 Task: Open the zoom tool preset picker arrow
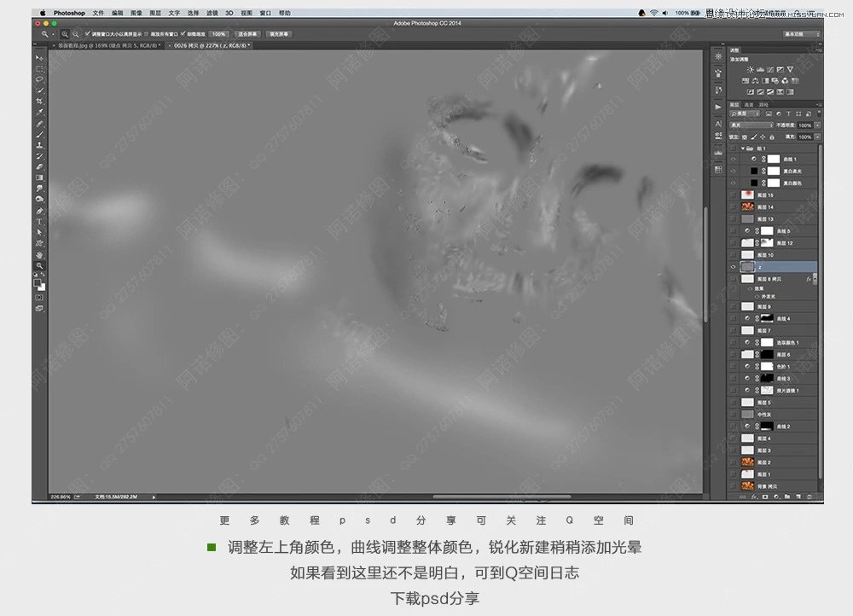(x=53, y=34)
